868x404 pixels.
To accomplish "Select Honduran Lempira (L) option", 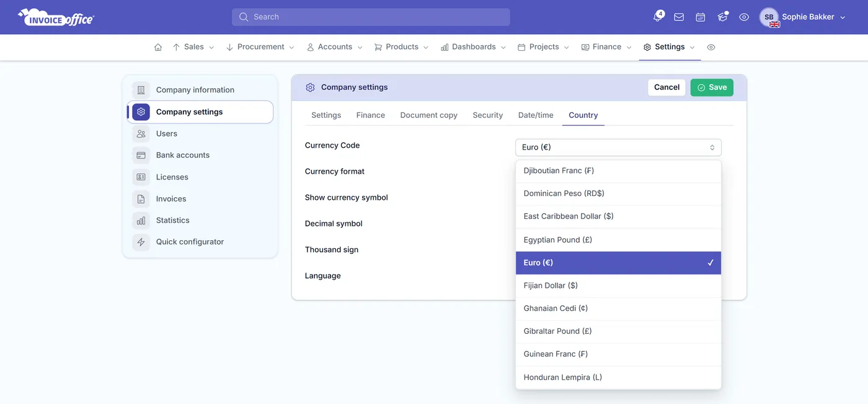I will 618,377.
